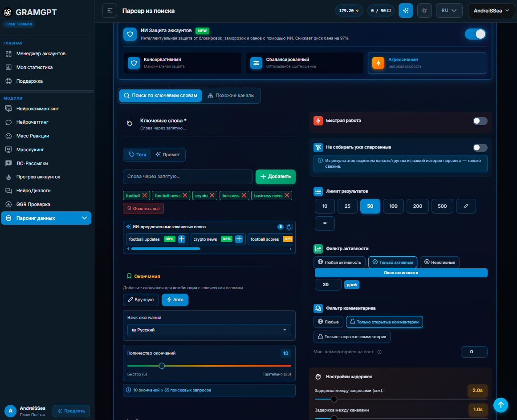Switch to Промпт tab
Image resolution: width=517 pixels, height=420 pixels.
click(168, 154)
